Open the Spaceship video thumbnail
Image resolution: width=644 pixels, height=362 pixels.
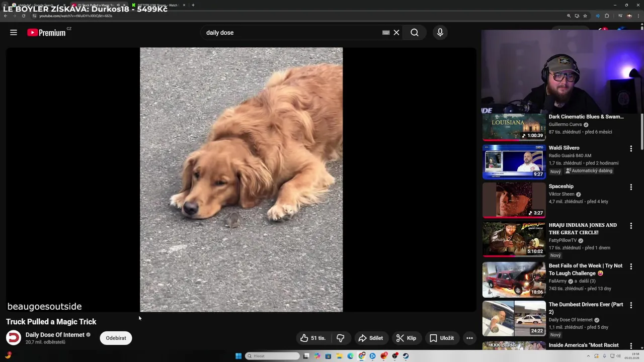pyautogui.click(x=514, y=201)
